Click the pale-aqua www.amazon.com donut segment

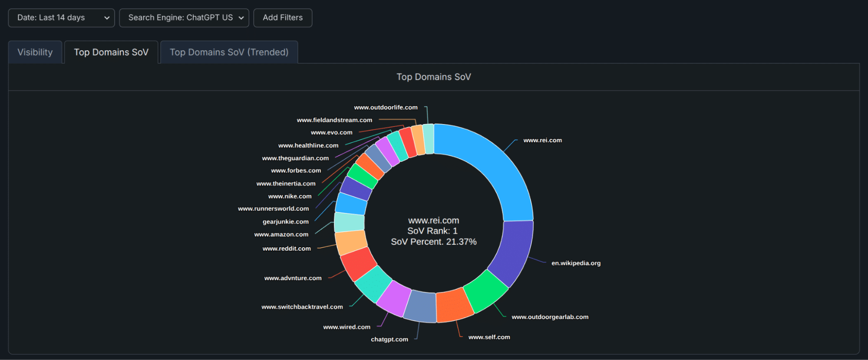pyautogui.click(x=349, y=222)
